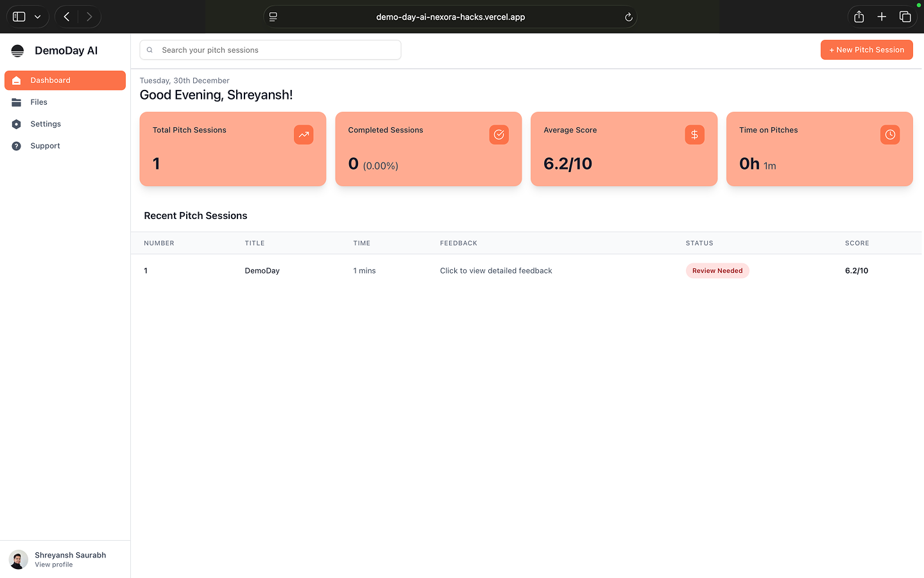The image size is (924, 578).
Task: Click the TIME column header
Action: click(x=362, y=243)
